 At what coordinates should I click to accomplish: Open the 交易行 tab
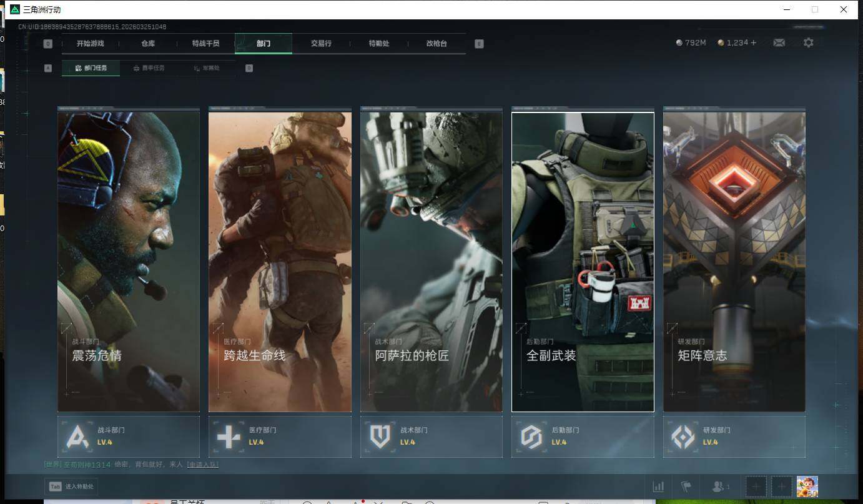[321, 44]
